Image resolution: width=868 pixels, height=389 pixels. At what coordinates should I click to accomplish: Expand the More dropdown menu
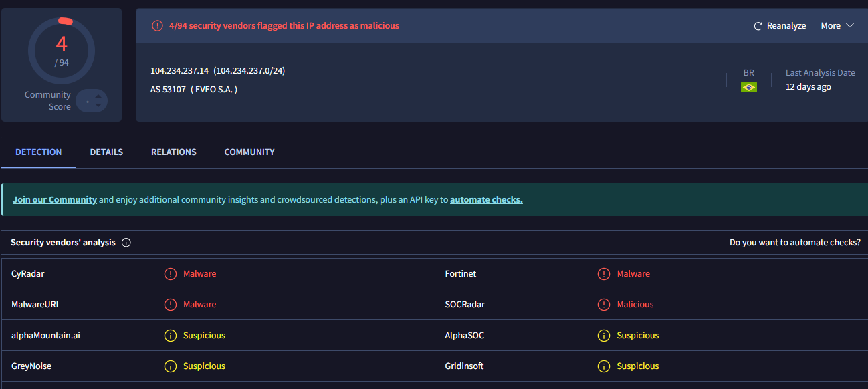click(x=831, y=26)
